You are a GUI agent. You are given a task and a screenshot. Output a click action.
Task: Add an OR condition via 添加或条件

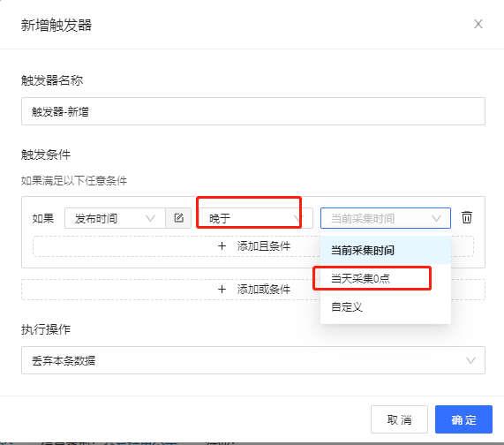tap(253, 290)
